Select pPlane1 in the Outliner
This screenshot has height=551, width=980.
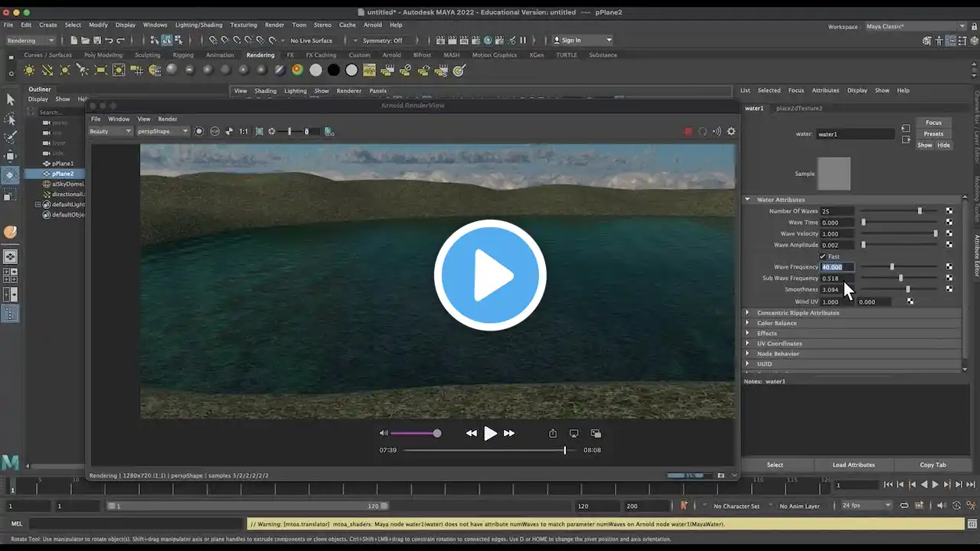click(x=63, y=164)
